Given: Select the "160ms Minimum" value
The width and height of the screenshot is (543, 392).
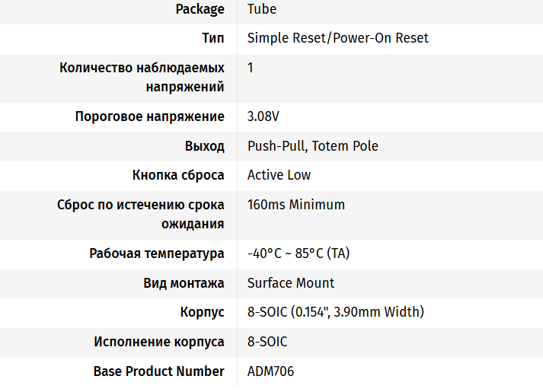Looking at the screenshot, I should pos(295,205).
